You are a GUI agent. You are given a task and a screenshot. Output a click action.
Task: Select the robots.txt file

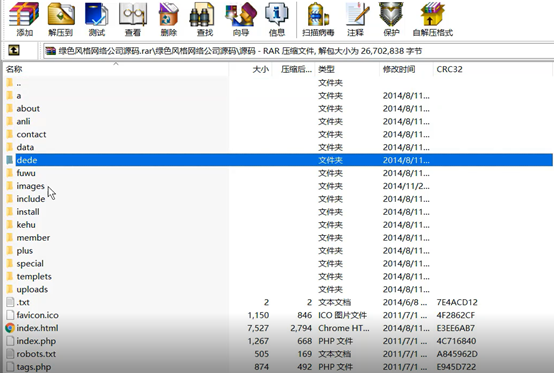point(36,354)
